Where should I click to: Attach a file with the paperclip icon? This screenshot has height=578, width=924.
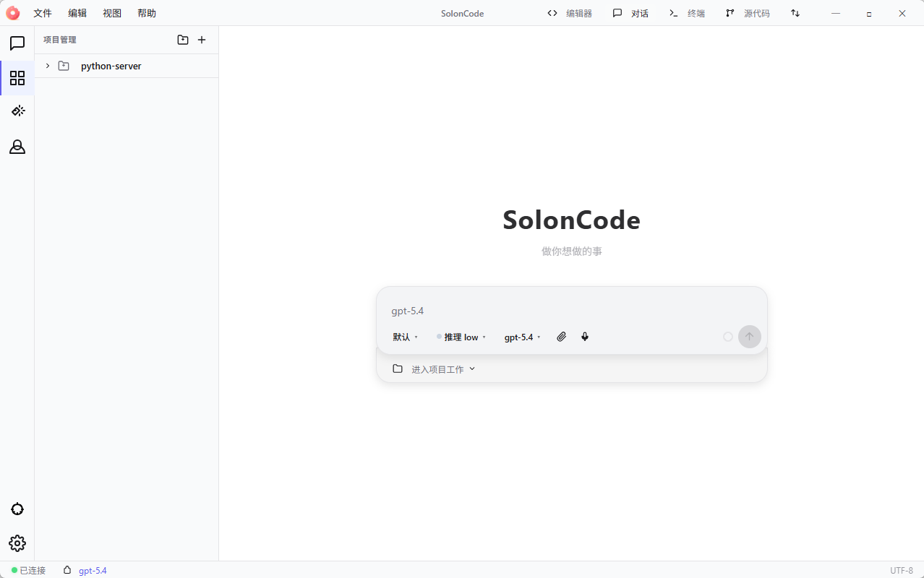(561, 337)
